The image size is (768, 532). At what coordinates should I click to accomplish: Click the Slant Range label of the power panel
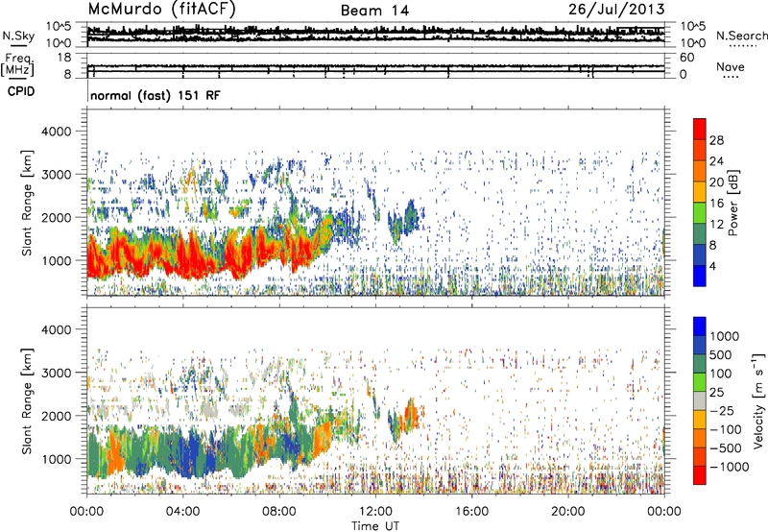pos(27,203)
